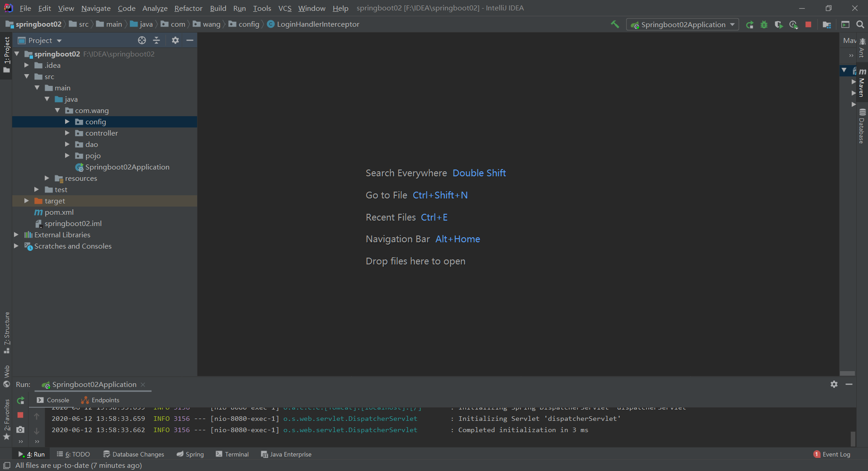Open the Database side tab
The height and width of the screenshot is (471, 868).
pos(862,127)
